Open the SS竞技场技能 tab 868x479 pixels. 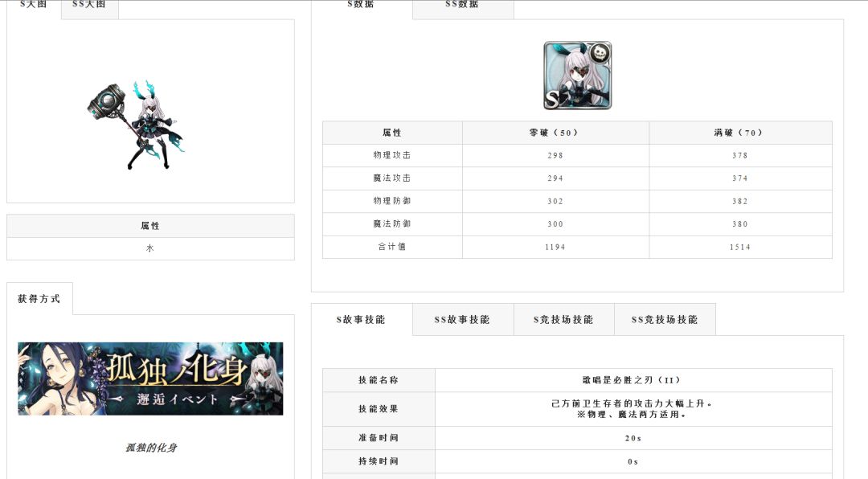pyautogui.click(x=665, y=320)
